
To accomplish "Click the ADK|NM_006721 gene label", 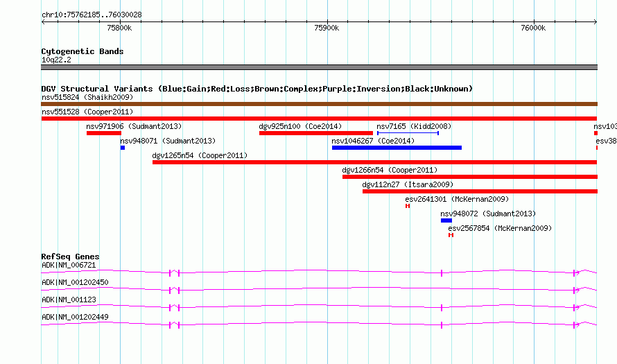I will [x=69, y=266].
